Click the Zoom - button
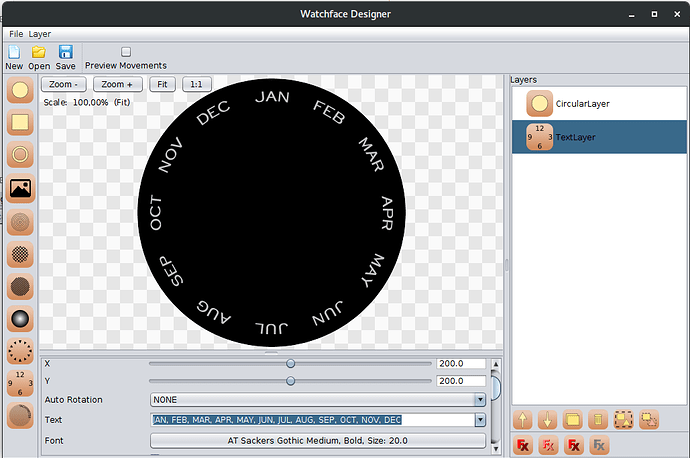The height and width of the screenshot is (458, 690). coord(64,84)
